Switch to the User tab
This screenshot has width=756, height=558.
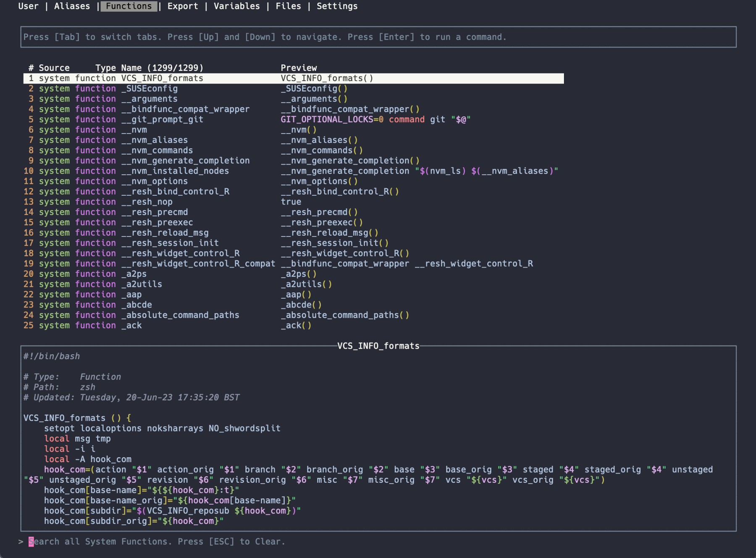[28, 6]
